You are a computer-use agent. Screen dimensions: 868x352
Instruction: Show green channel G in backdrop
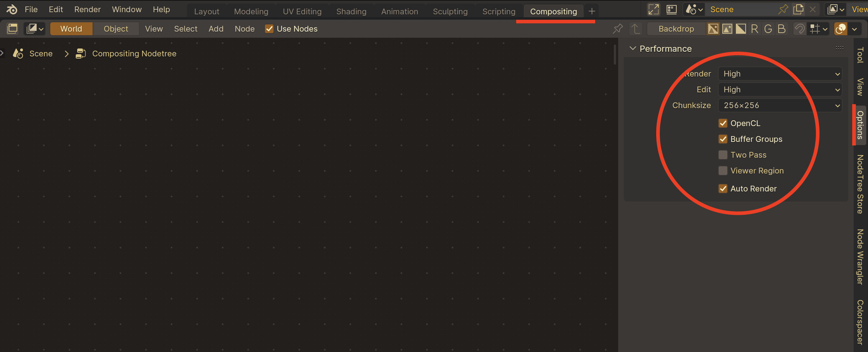(x=768, y=29)
